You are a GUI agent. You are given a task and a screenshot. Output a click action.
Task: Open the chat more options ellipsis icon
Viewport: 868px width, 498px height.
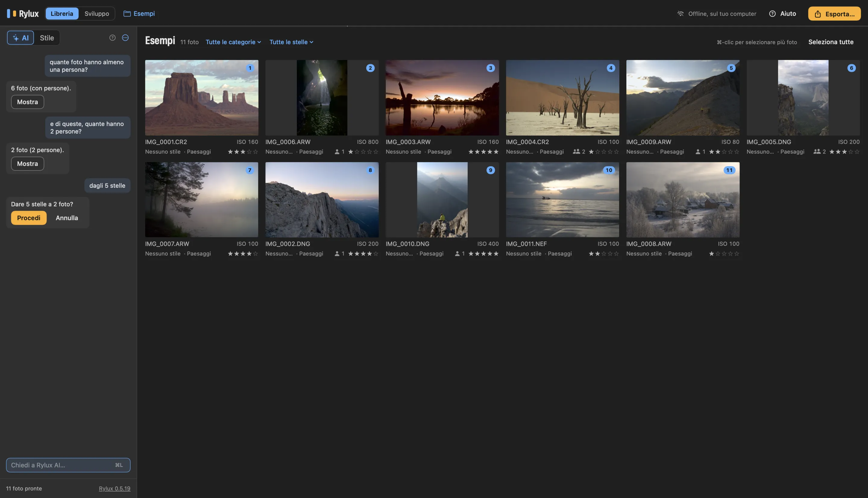tap(125, 38)
